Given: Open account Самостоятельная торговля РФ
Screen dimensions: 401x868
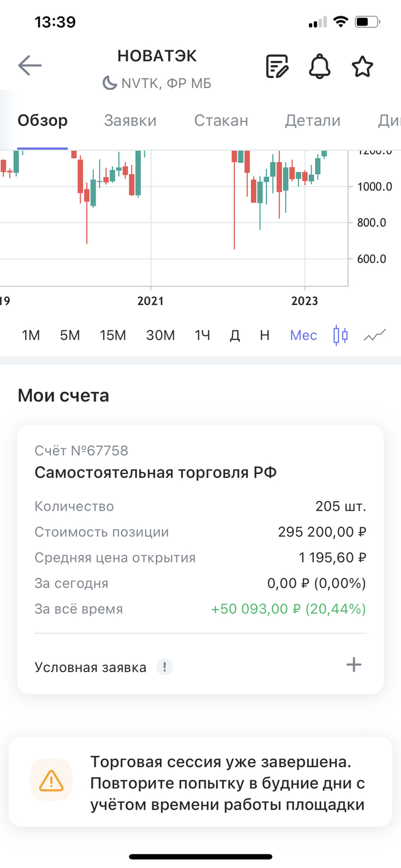Looking at the screenshot, I should coord(155,474).
